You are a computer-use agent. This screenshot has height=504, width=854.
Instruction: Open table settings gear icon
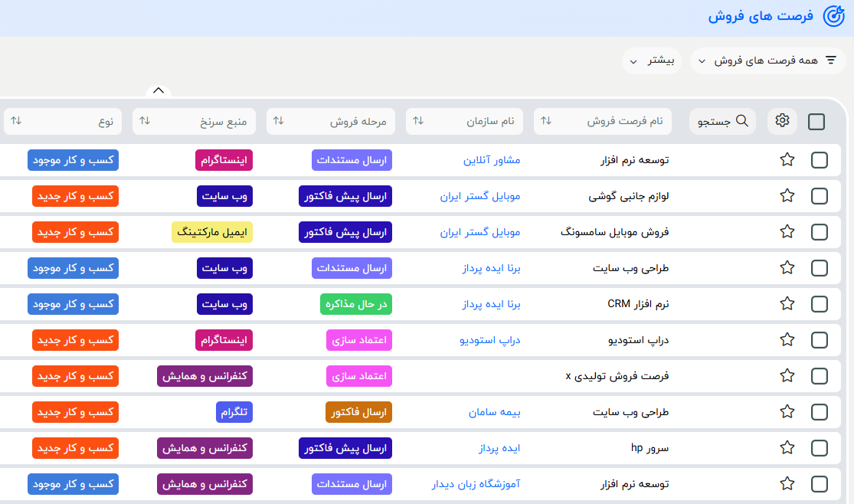pyautogui.click(x=782, y=121)
